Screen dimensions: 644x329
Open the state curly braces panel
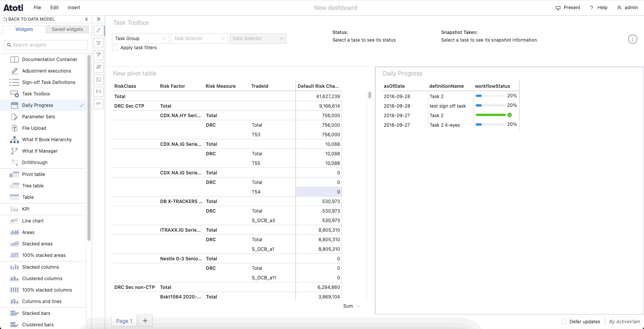pos(99,92)
